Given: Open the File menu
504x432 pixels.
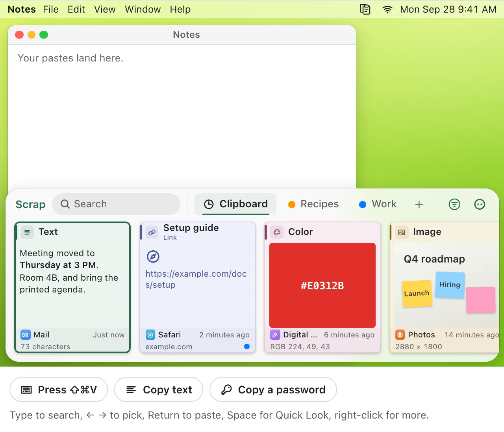Looking at the screenshot, I should (51, 9).
